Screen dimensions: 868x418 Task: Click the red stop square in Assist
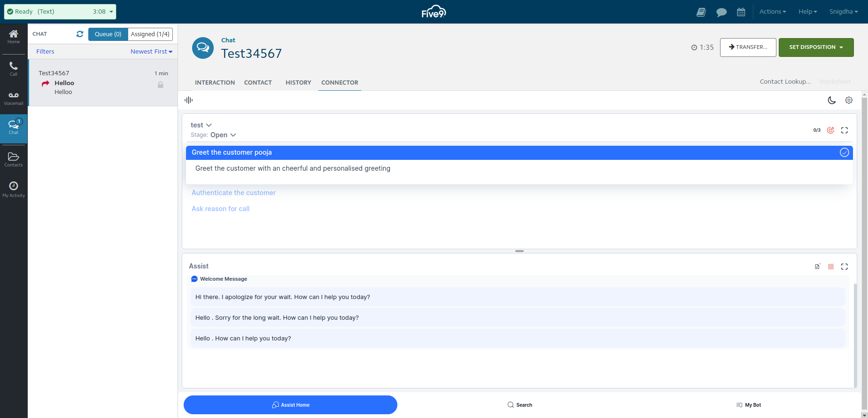click(x=831, y=267)
